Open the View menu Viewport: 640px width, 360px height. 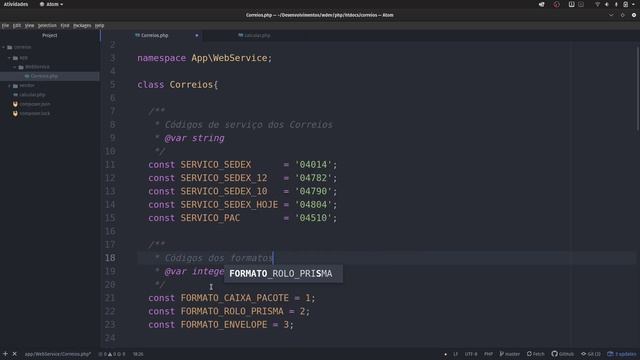(29, 25)
